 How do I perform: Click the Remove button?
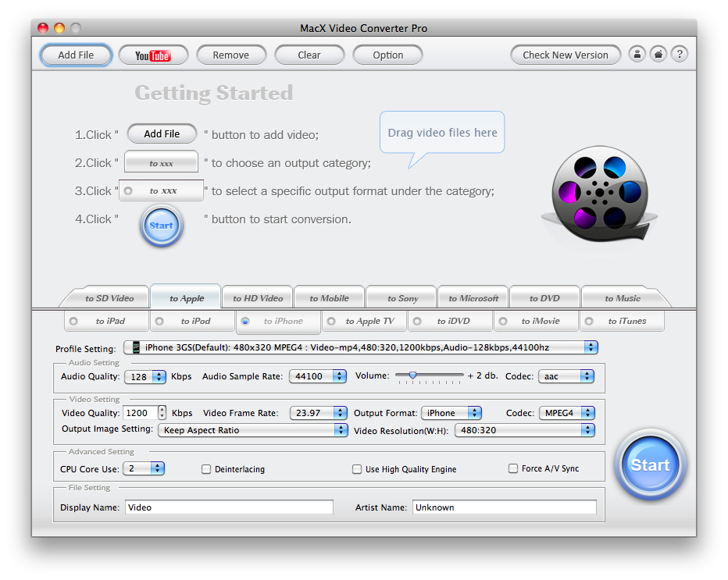[231, 55]
